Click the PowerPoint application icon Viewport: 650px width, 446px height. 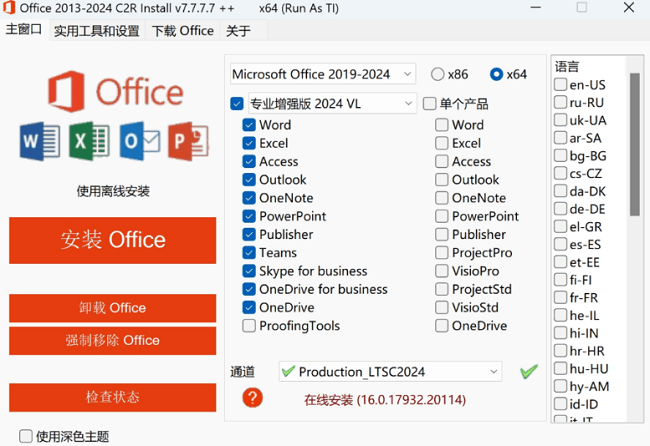(x=189, y=141)
